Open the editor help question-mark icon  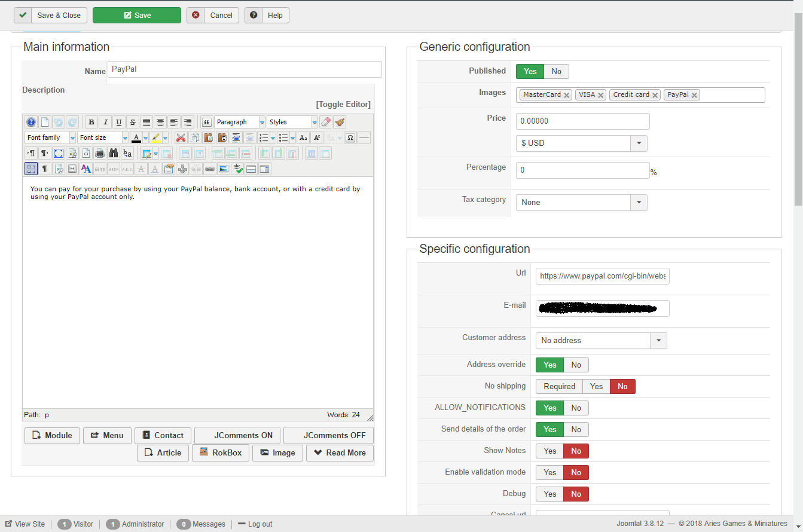[31, 122]
